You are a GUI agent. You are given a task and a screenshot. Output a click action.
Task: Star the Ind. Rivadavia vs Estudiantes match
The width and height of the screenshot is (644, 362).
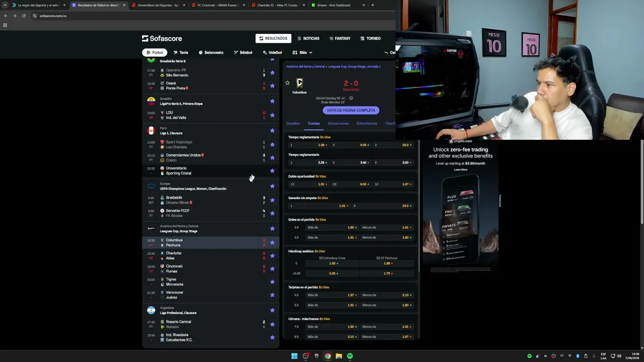pyautogui.click(x=272, y=337)
